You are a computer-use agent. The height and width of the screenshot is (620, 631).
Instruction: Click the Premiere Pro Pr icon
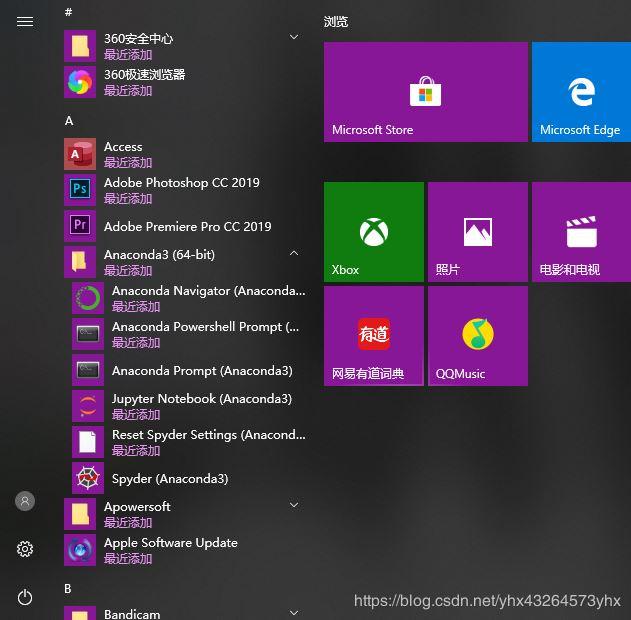pos(80,226)
